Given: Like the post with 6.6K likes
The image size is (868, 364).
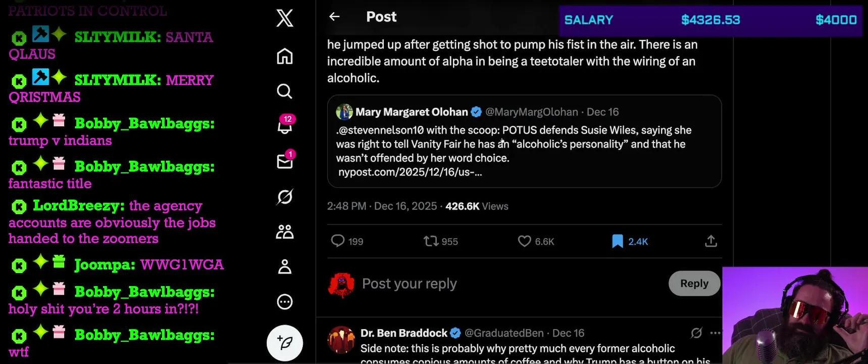Looking at the screenshot, I should tap(525, 241).
